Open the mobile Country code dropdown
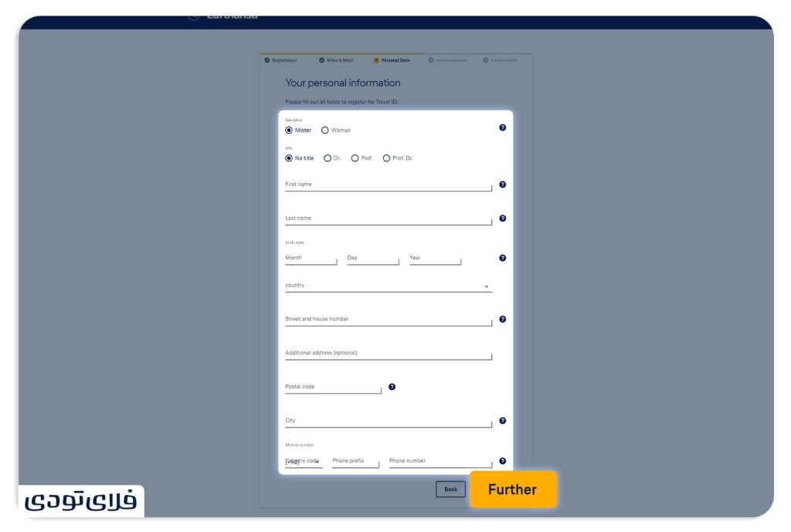Screen dimensions: 791x532 click(304, 462)
